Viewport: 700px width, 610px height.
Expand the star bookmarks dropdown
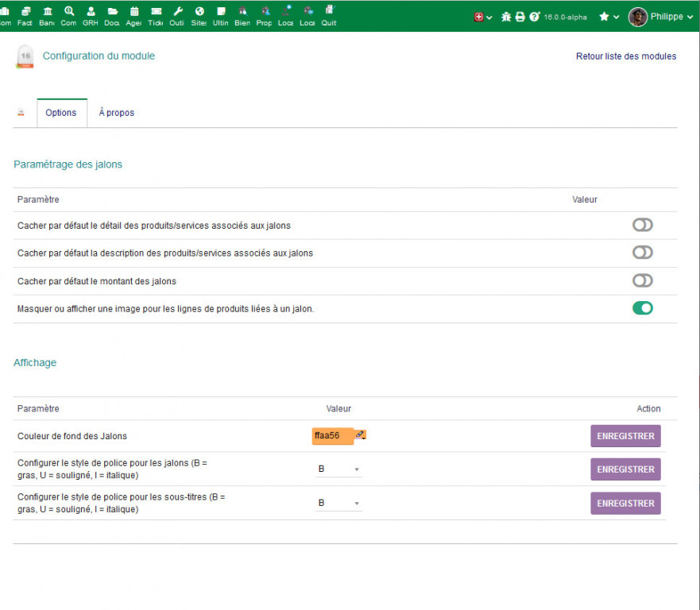coord(609,17)
